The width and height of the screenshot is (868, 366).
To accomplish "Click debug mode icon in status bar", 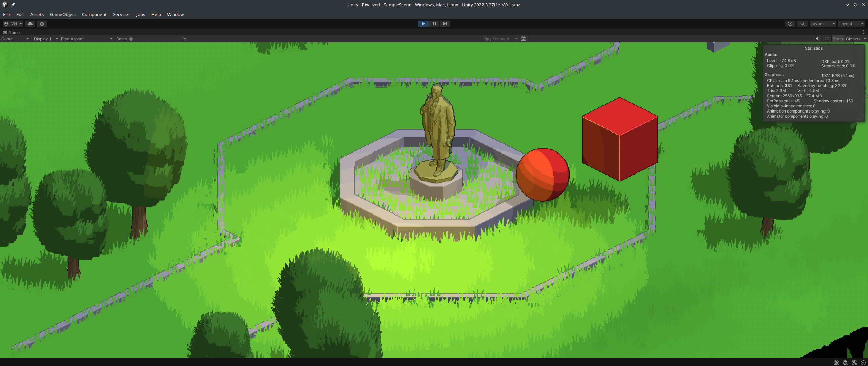I will (836, 363).
